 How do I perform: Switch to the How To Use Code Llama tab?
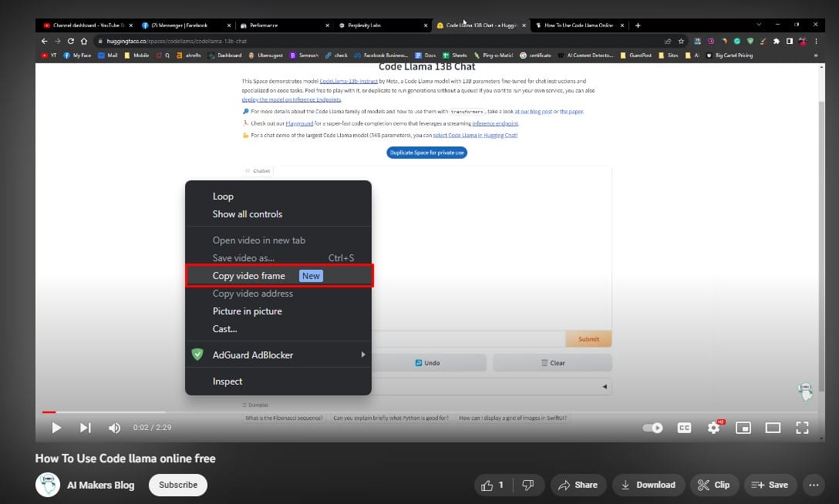[579, 25]
